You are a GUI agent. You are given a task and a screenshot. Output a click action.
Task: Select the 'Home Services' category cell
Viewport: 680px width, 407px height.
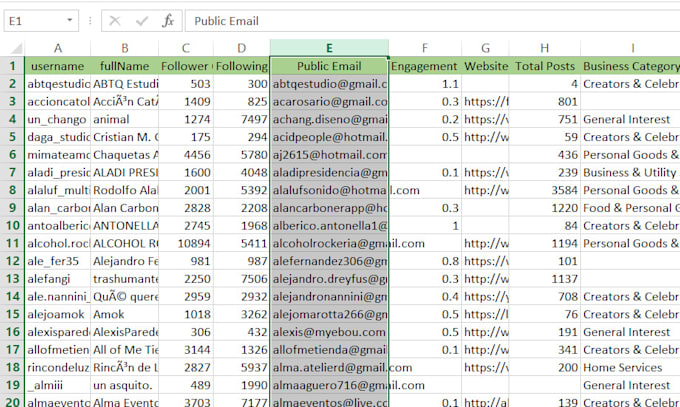(x=631, y=368)
